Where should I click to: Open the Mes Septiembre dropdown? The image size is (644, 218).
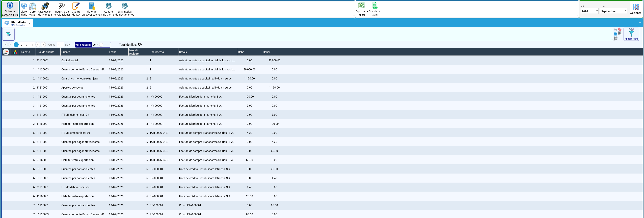click(x=613, y=11)
